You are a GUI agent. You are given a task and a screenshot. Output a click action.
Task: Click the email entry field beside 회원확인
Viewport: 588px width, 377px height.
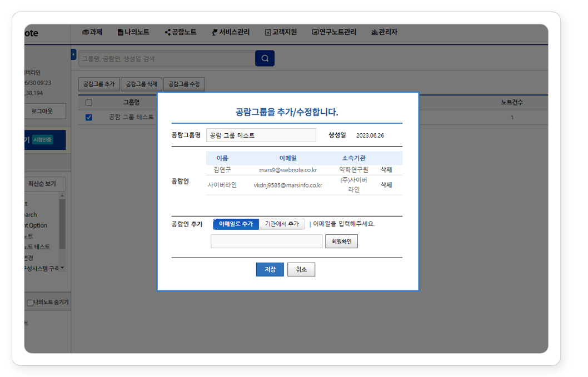pos(266,242)
